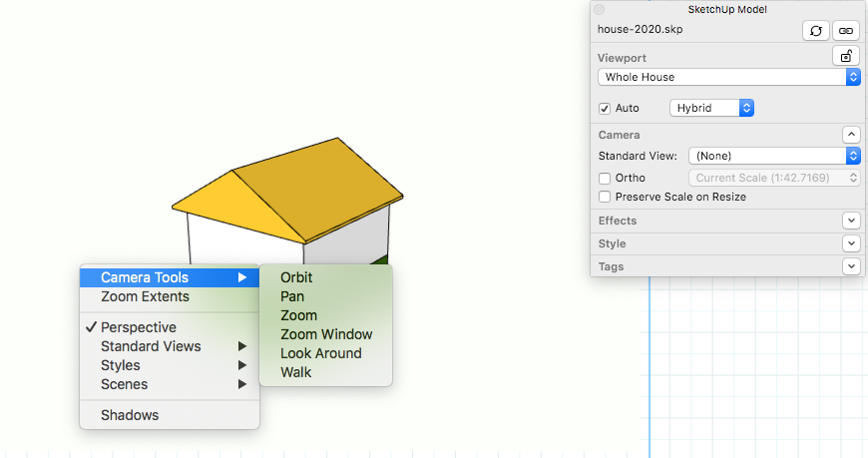The height and width of the screenshot is (458, 868).
Task: Expand the Style section
Action: (850, 243)
